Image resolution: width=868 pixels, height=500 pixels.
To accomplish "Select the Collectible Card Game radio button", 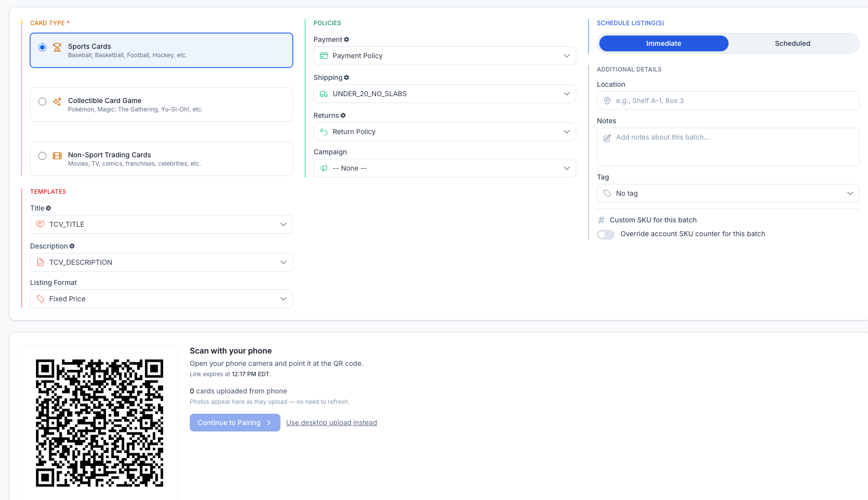I will (x=42, y=102).
